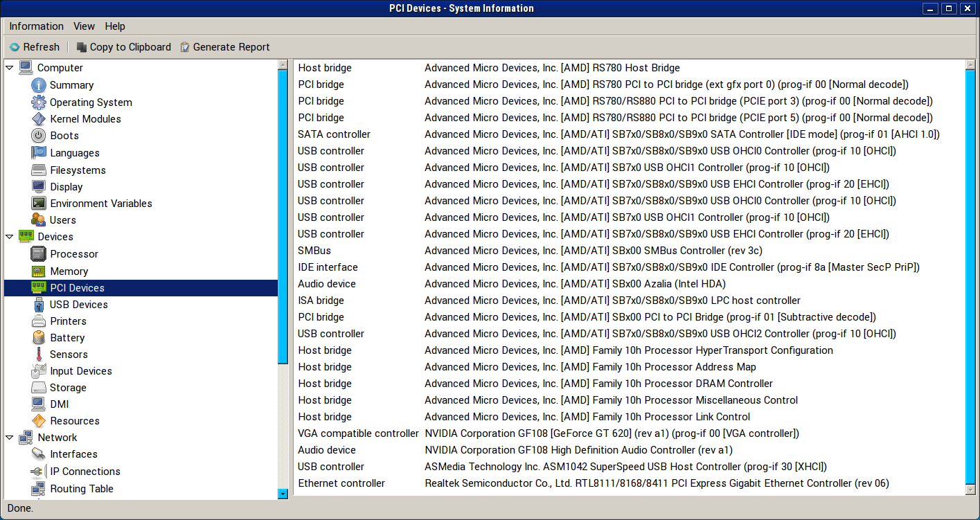The image size is (980, 520).
Task: Click the USB Devices icon
Action: pos(39,305)
